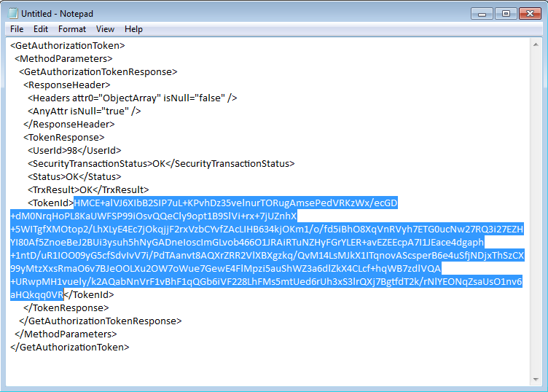
Task: Click the Untitled - Notepad window title
Action: pyautogui.click(x=57, y=14)
